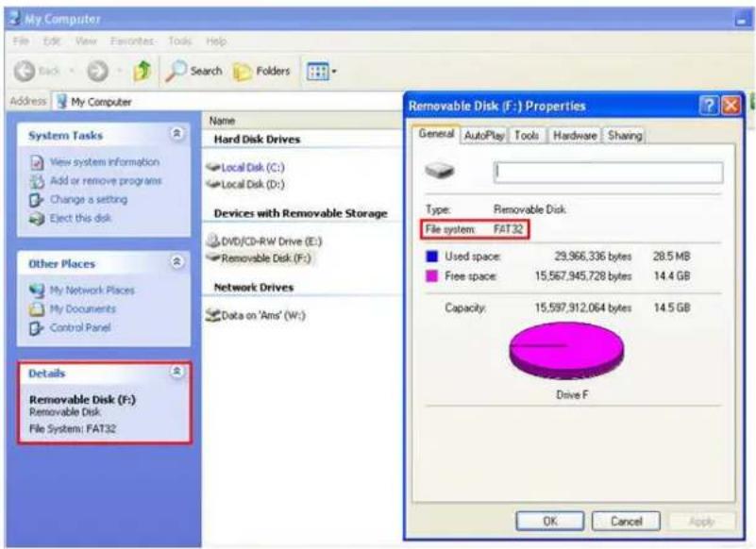Click the Properties dialog help button
The height and width of the screenshot is (549, 756).
(709, 106)
